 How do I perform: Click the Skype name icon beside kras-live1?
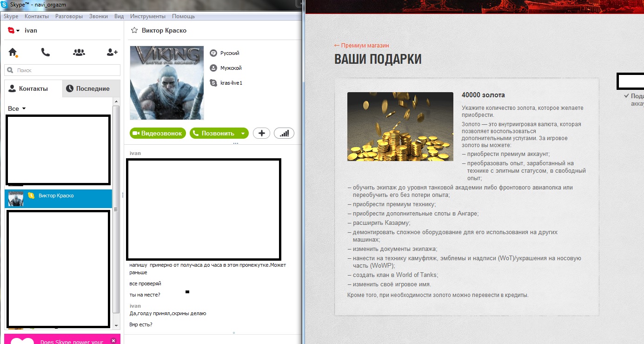click(213, 83)
